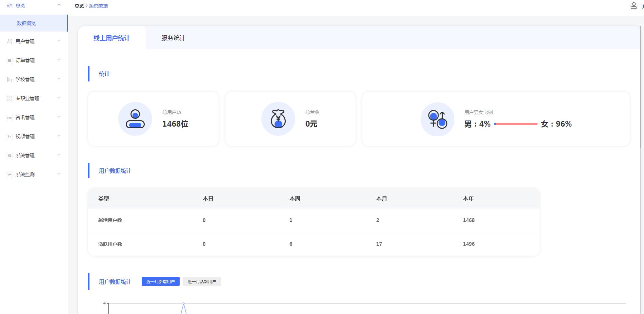
Task: Open the user profile avatar icon
Action: click(633, 5)
